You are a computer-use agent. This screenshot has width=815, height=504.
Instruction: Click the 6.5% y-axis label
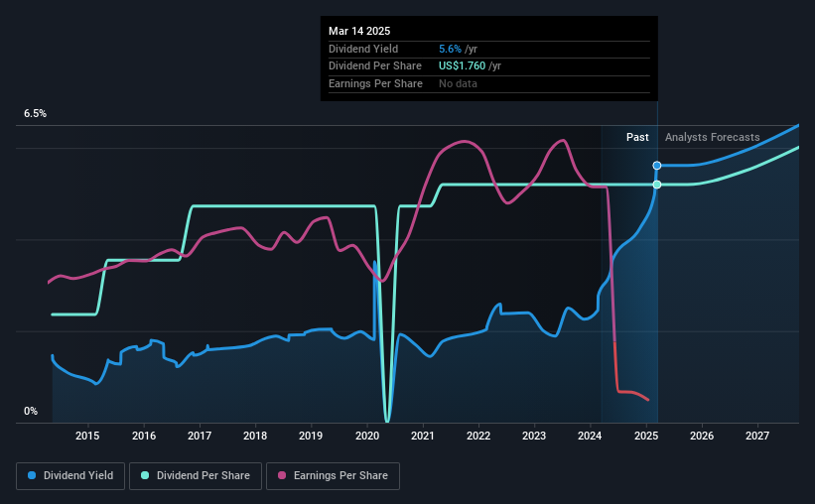click(x=35, y=114)
